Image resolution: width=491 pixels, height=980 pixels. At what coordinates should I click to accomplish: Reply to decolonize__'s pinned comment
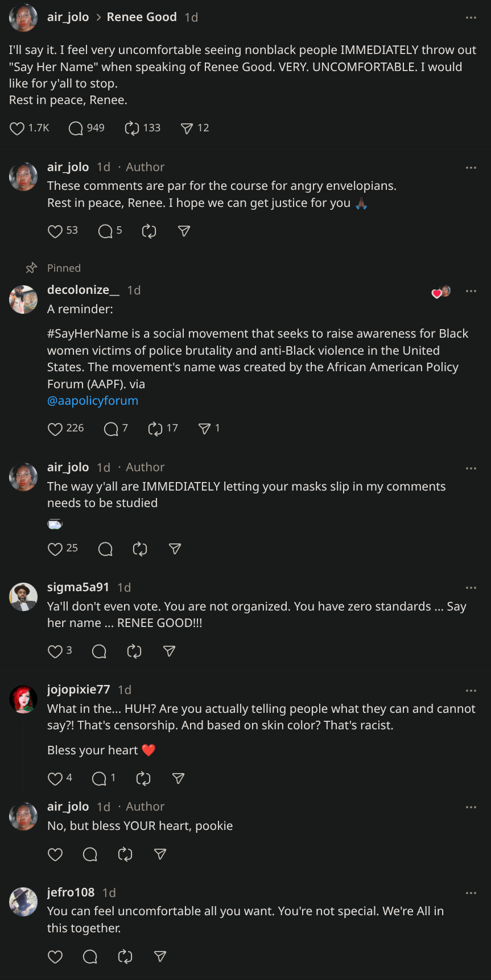point(111,429)
